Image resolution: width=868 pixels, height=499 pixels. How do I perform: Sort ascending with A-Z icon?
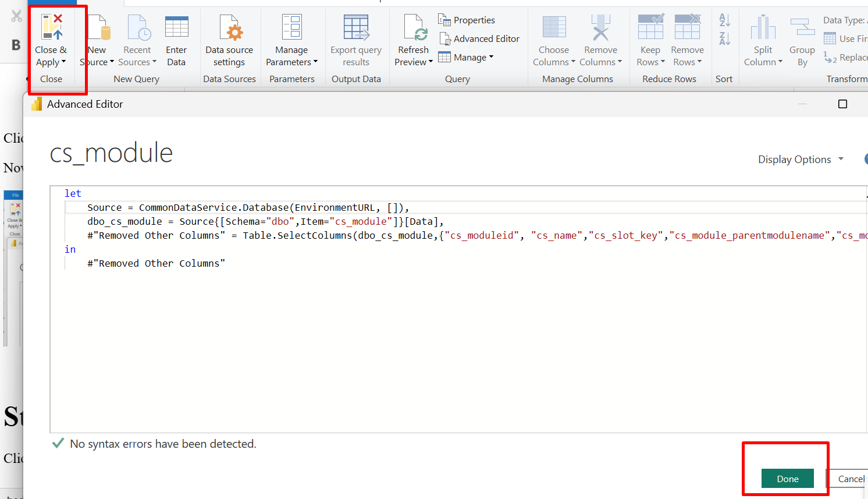724,20
